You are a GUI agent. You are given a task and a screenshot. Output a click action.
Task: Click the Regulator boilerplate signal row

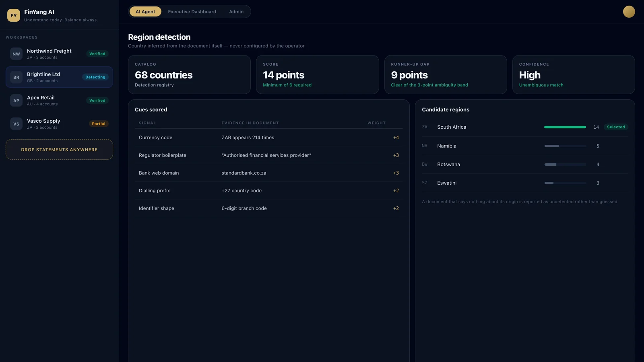(268, 155)
